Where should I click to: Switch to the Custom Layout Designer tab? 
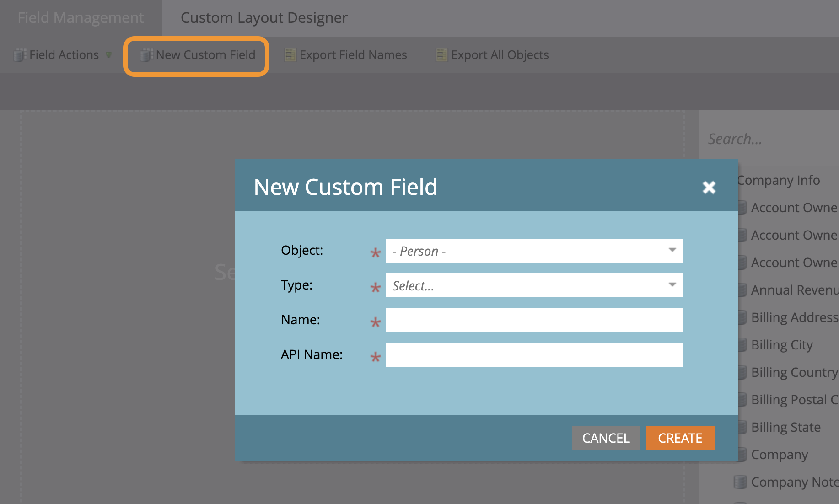[x=264, y=18]
